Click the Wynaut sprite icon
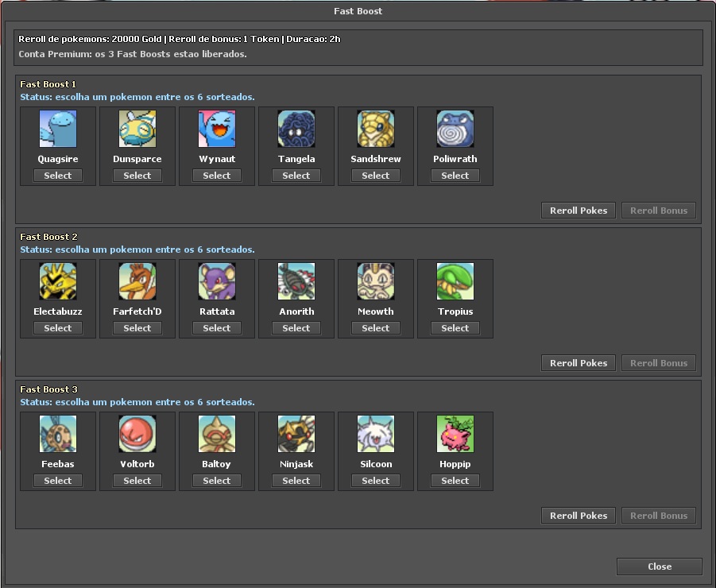Image resolution: width=716 pixels, height=588 pixels. [x=216, y=128]
